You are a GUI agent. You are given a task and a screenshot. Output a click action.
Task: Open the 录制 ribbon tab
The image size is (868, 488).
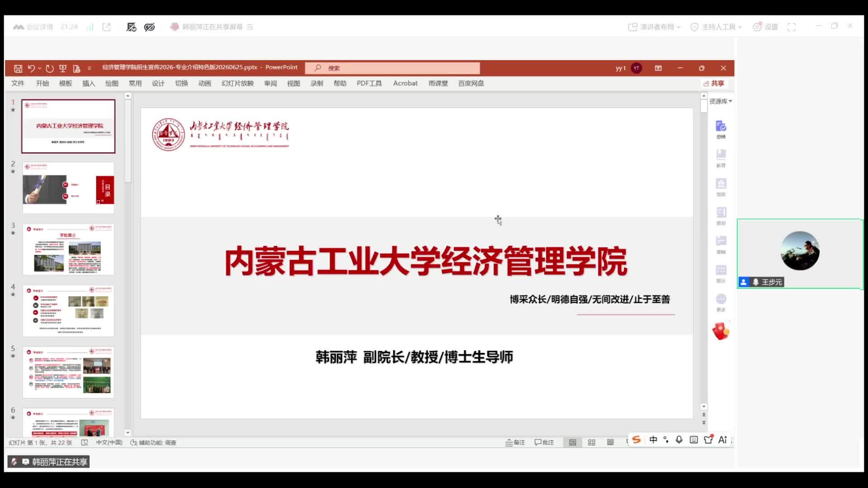(x=317, y=83)
